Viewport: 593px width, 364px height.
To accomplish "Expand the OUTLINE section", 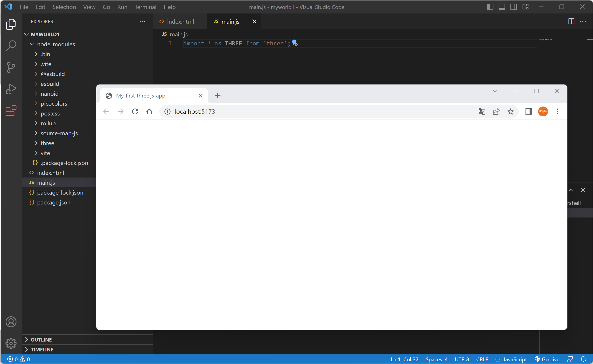I will [41, 340].
